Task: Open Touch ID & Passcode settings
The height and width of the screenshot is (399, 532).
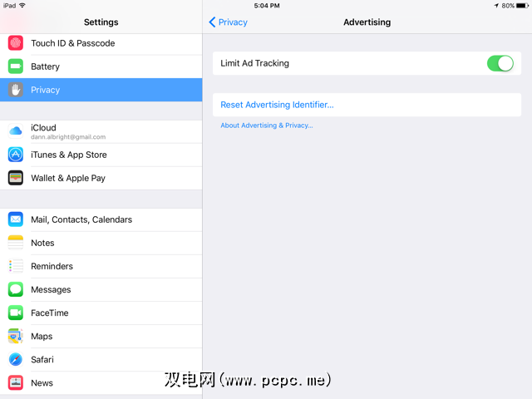Action: pos(101,43)
